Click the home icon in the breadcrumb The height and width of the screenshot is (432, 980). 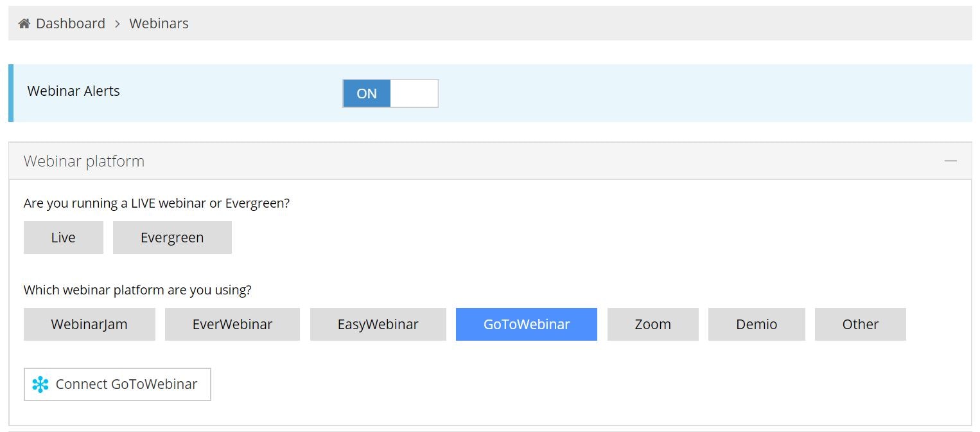click(x=24, y=22)
